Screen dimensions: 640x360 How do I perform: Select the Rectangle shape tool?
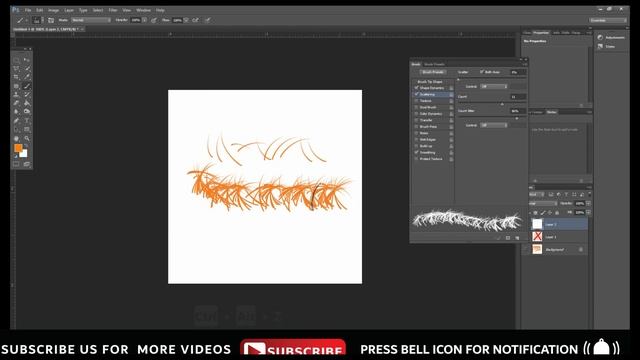tap(27, 129)
